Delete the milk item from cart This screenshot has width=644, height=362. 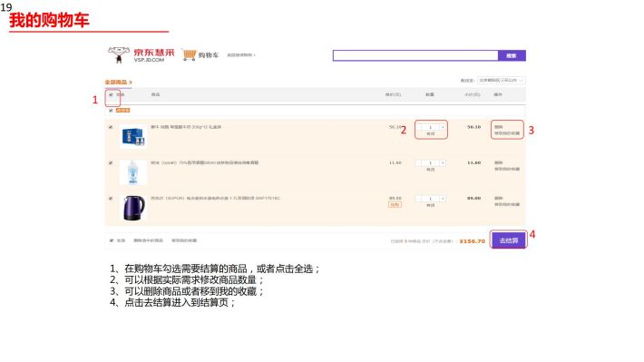click(x=499, y=127)
